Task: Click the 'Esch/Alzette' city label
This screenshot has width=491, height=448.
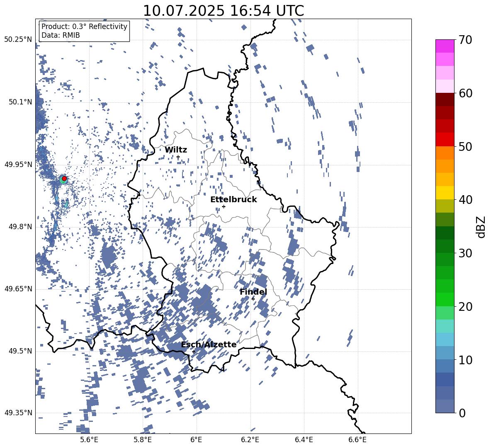Action: pos(209,344)
